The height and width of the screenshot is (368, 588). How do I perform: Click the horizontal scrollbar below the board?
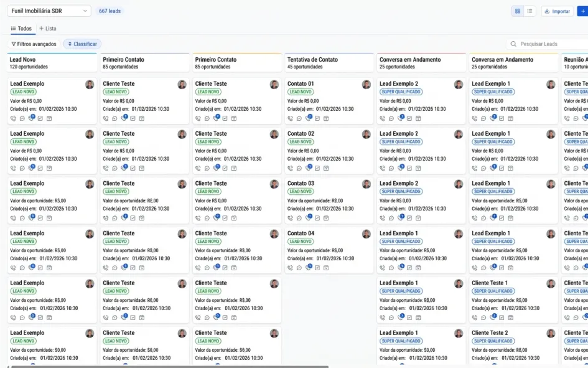pyautogui.click(x=169, y=367)
